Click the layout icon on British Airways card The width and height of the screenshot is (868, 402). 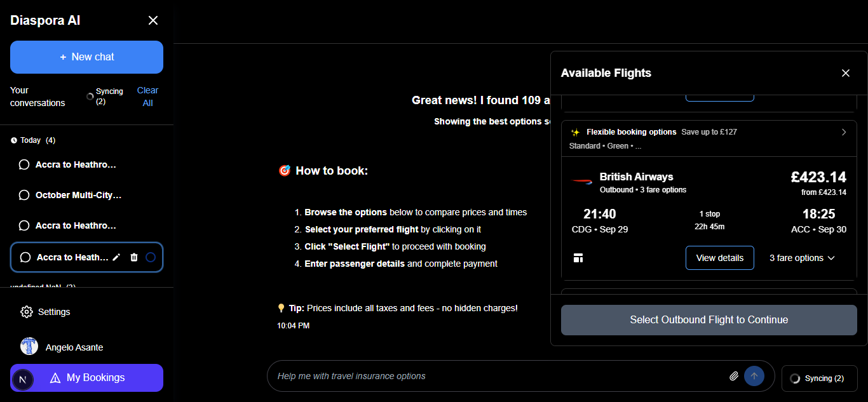578,258
